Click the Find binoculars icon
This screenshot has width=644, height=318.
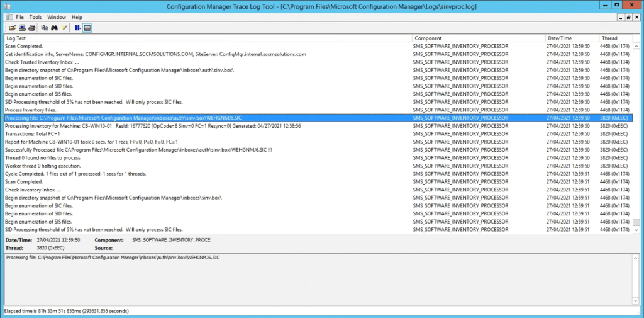pos(54,28)
